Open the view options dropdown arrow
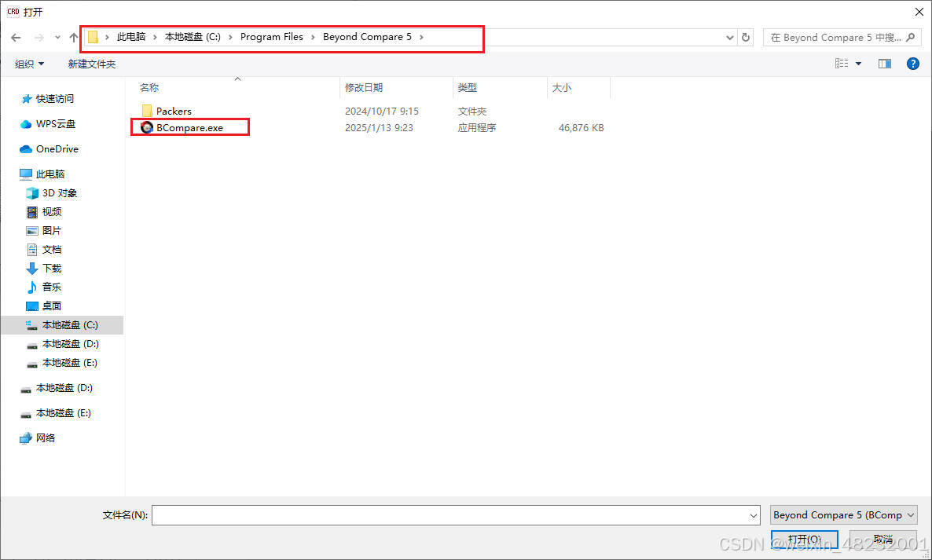This screenshot has height=560, width=932. (x=858, y=64)
